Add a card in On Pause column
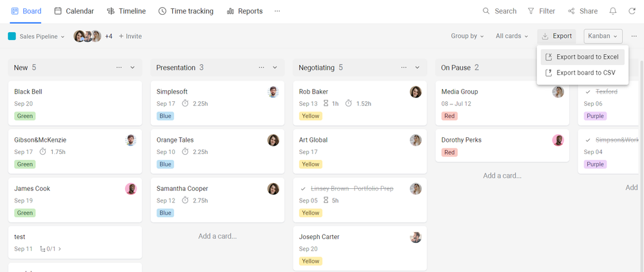This screenshot has height=272, width=644. pos(502,175)
